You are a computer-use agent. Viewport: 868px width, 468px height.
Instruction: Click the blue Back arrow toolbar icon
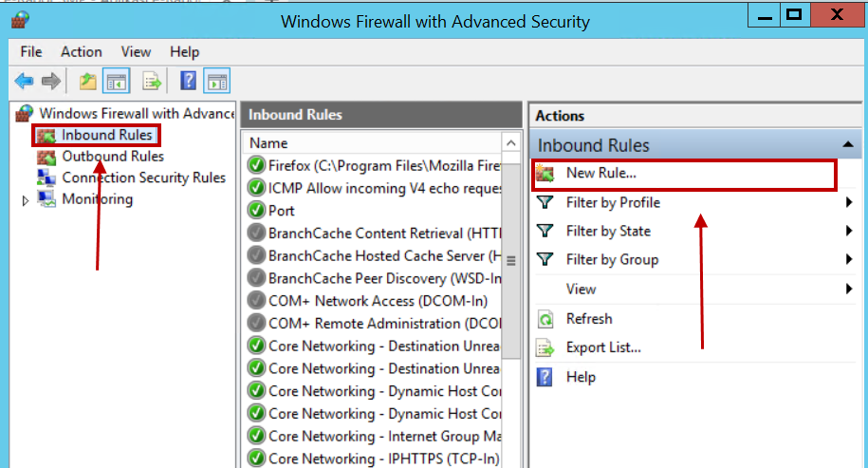point(24,82)
